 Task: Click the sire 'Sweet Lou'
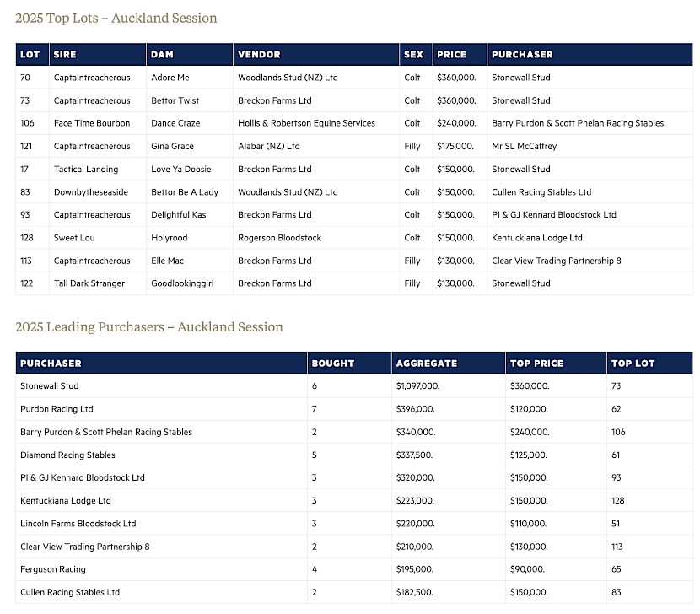pos(74,238)
